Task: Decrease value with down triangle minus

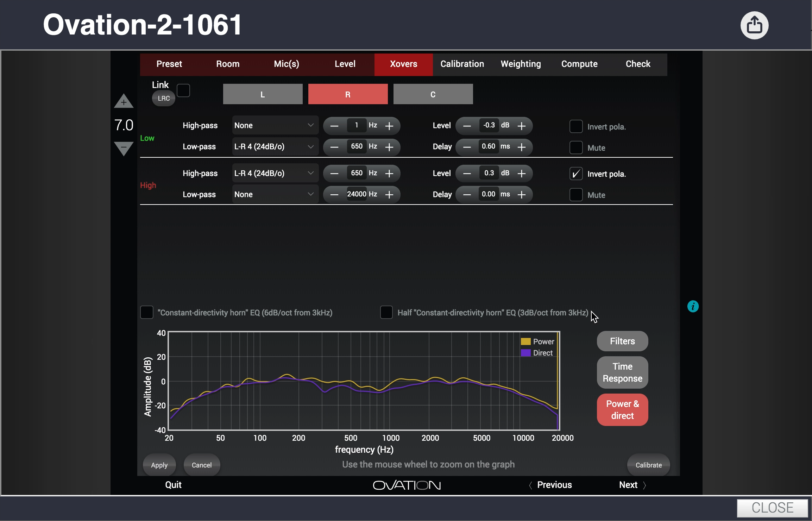Action: click(124, 149)
